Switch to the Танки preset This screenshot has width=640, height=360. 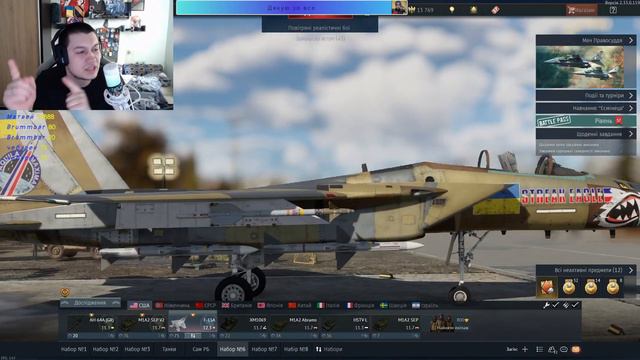169,349
